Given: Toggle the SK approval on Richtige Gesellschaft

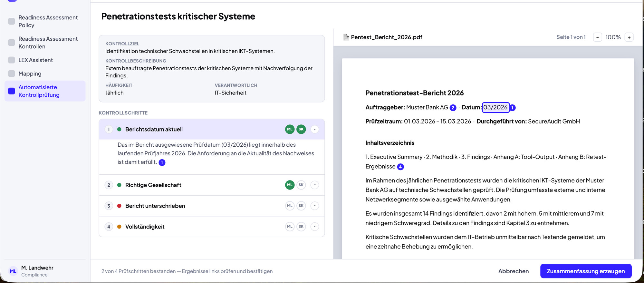Looking at the screenshot, I should (x=301, y=185).
